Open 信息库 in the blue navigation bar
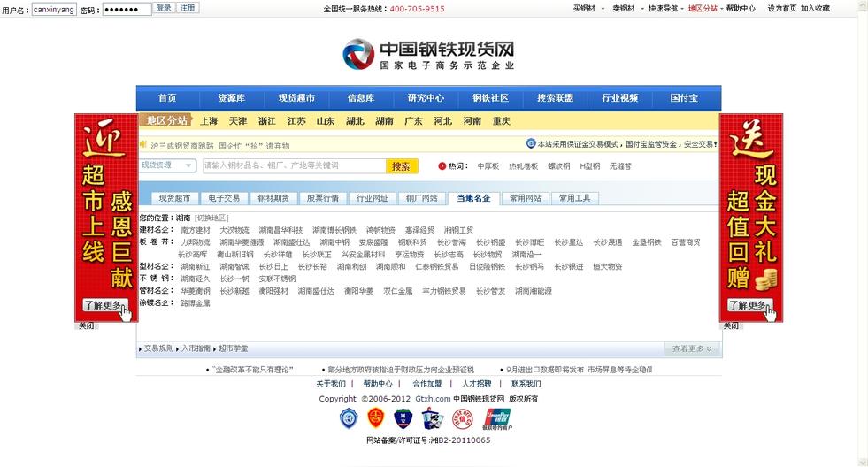The height and width of the screenshot is (467, 868). tap(361, 98)
